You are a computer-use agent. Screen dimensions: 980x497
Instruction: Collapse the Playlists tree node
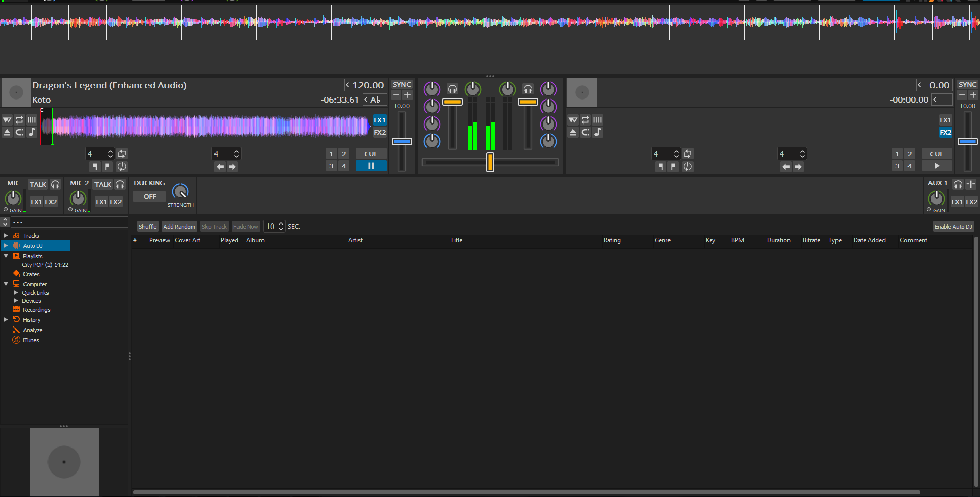pos(6,256)
